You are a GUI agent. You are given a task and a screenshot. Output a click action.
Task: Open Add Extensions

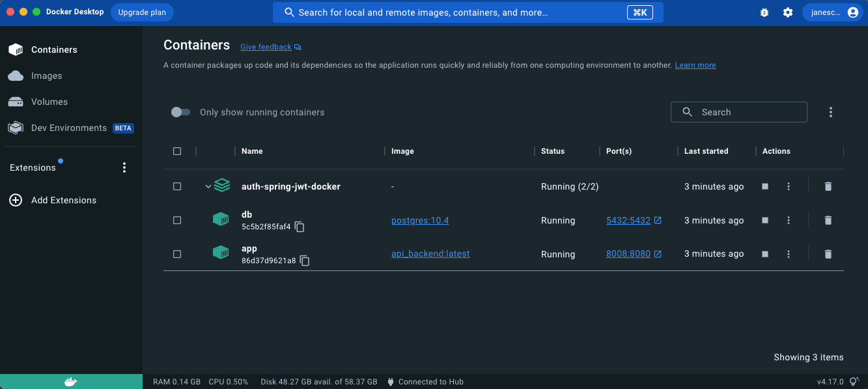63,199
